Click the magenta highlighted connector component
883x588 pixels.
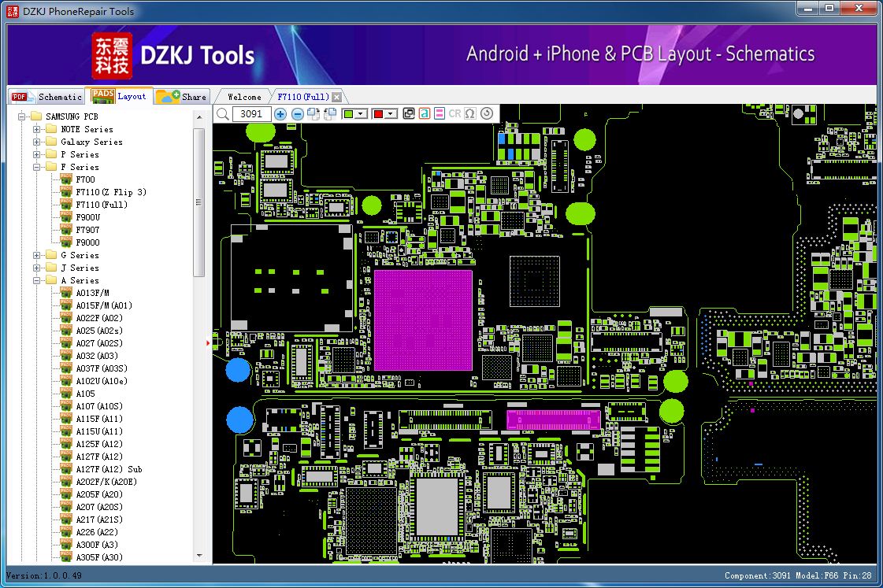[554, 420]
